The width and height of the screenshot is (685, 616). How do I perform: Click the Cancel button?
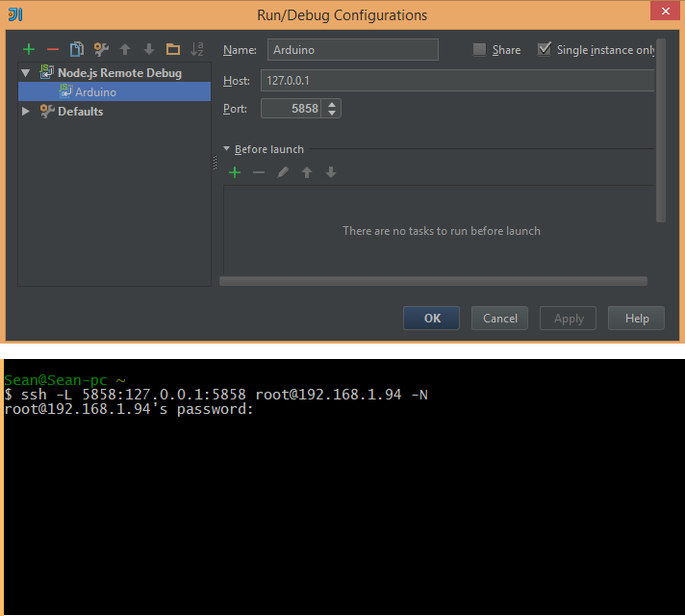[x=499, y=319]
